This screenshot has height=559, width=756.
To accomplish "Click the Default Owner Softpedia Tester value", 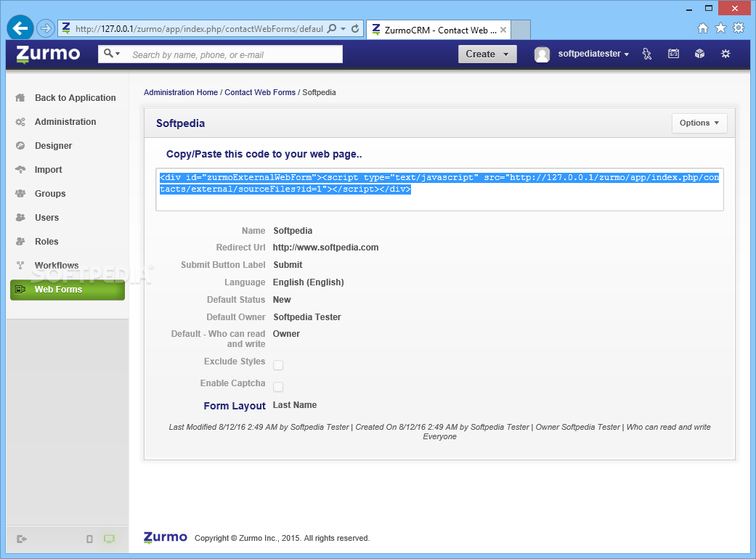I will tap(307, 317).
